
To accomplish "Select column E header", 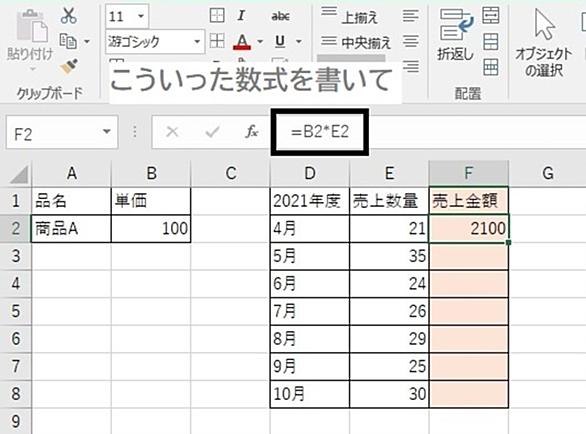I will 389,173.
